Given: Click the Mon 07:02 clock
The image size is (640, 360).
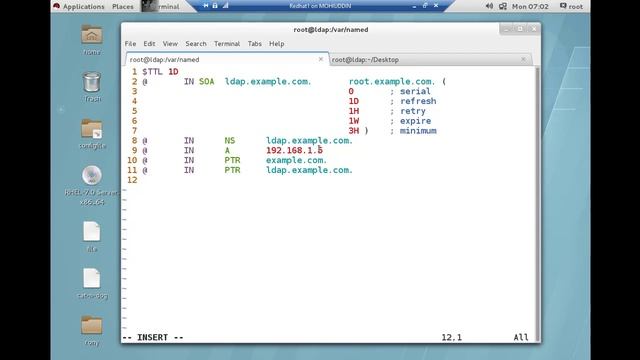Looking at the screenshot, I should (x=530, y=6).
